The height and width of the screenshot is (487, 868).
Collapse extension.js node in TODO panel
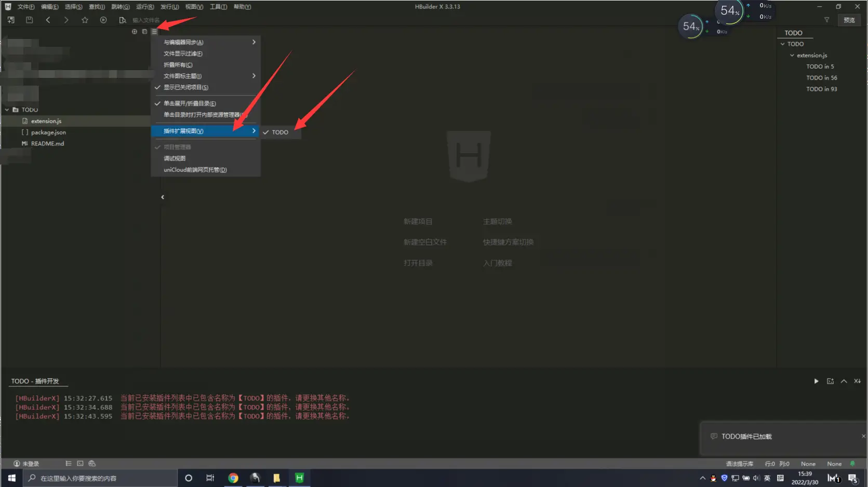792,56
